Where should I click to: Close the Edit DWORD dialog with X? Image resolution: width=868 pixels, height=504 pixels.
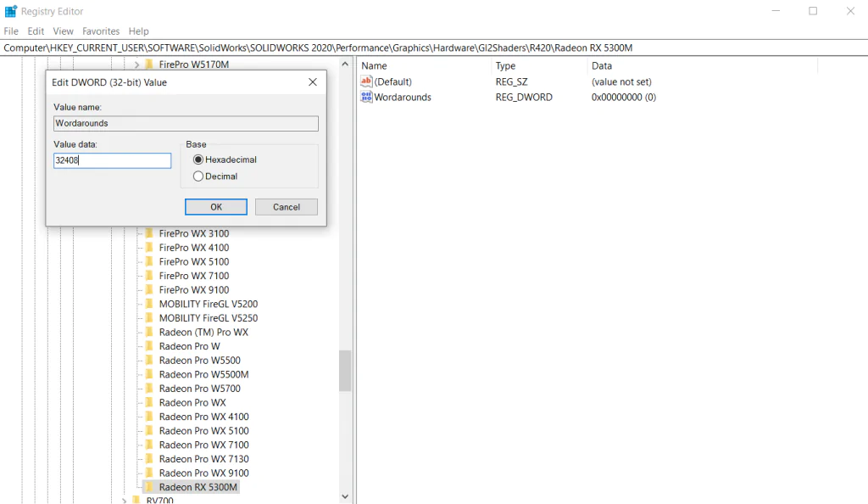point(313,82)
